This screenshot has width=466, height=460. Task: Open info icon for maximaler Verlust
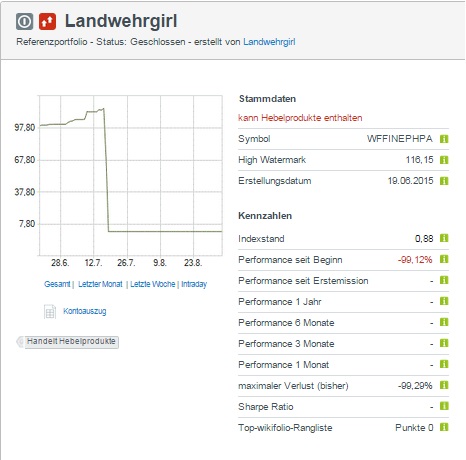click(x=444, y=385)
